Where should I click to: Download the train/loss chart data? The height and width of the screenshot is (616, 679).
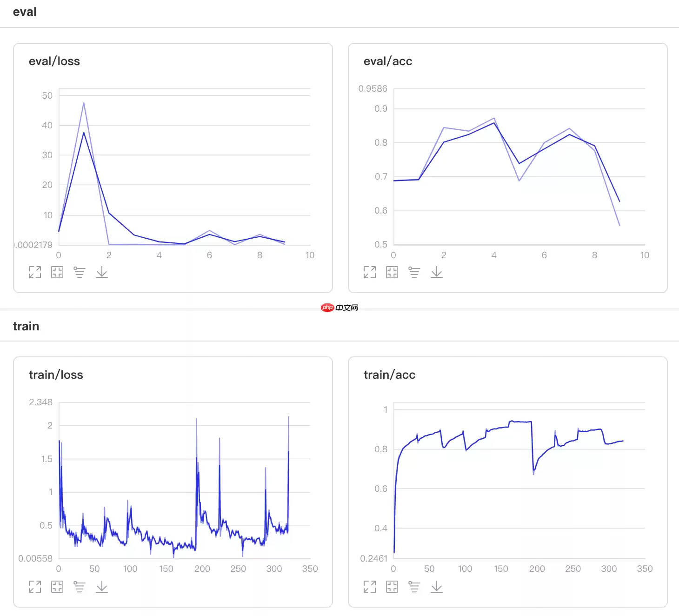(102, 587)
